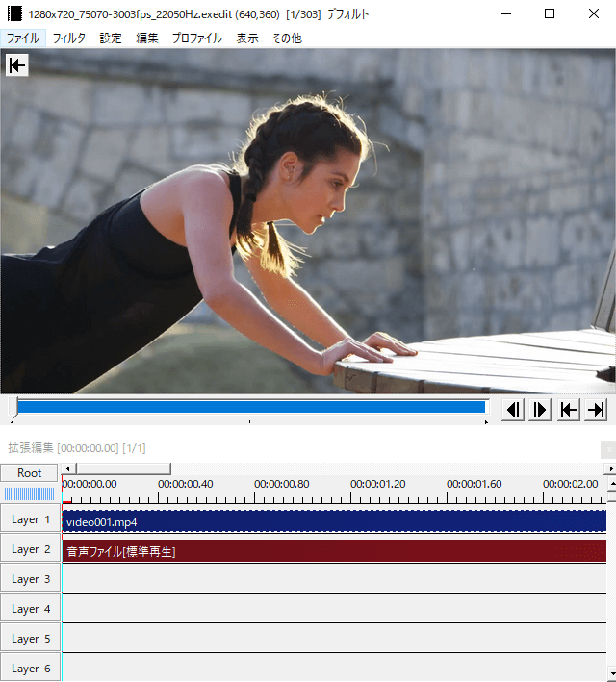The width and height of the screenshot is (616, 682).
Task: Maximize the AviUtl main window
Action: (x=550, y=13)
